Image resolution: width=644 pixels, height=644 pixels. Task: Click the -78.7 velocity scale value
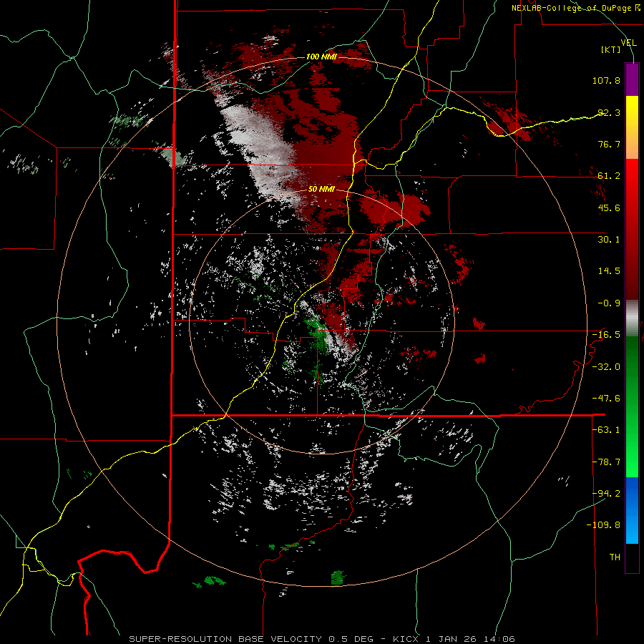click(606, 462)
